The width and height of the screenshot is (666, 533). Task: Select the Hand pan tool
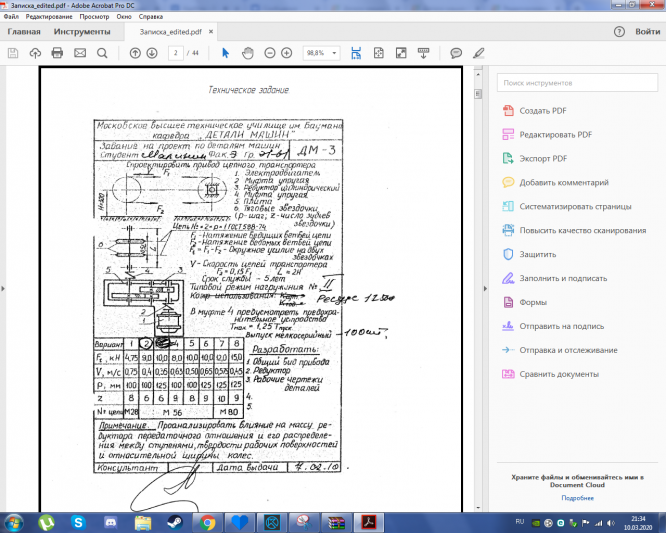point(247,52)
